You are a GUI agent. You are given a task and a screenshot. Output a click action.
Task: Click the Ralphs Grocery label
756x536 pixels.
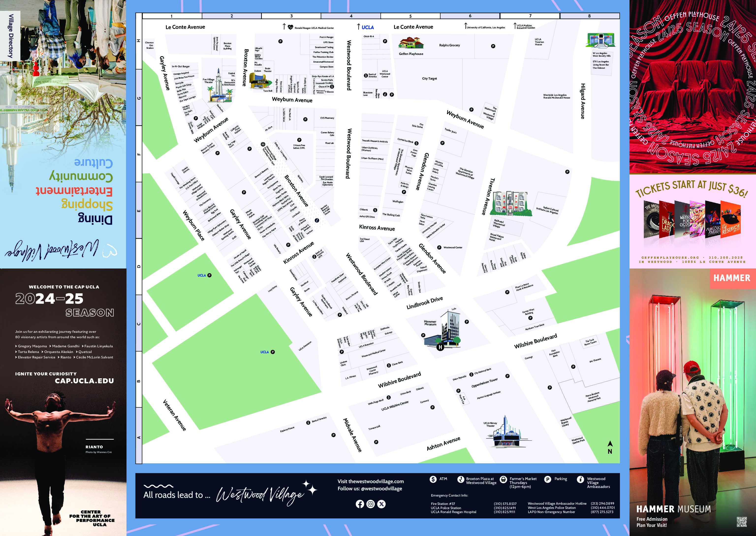(x=449, y=45)
